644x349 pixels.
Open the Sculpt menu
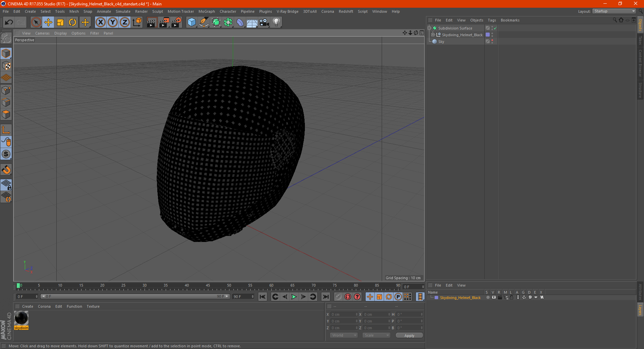(x=157, y=11)
